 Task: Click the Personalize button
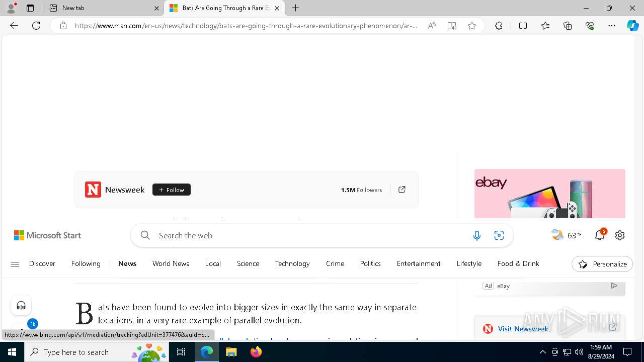[602, 264]
